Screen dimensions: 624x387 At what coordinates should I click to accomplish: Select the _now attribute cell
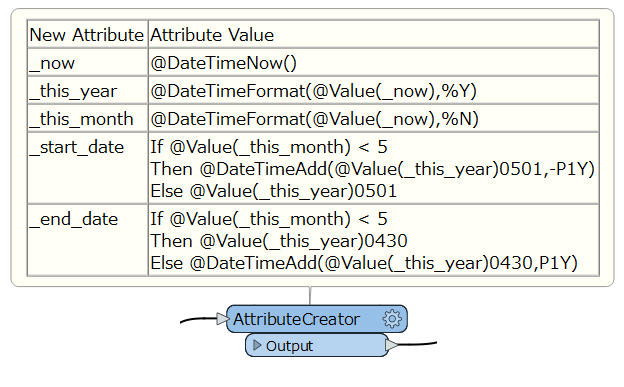[88, 63]
